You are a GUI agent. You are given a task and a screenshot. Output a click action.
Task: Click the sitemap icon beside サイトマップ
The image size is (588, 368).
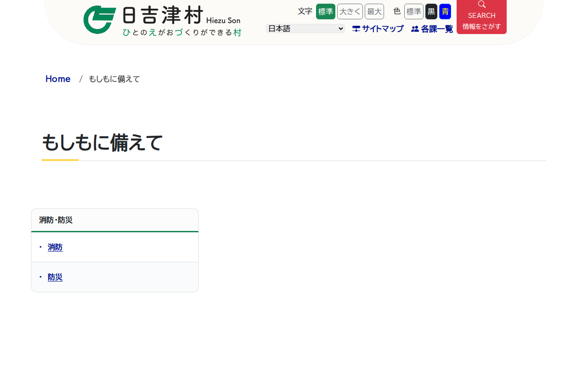356,29
